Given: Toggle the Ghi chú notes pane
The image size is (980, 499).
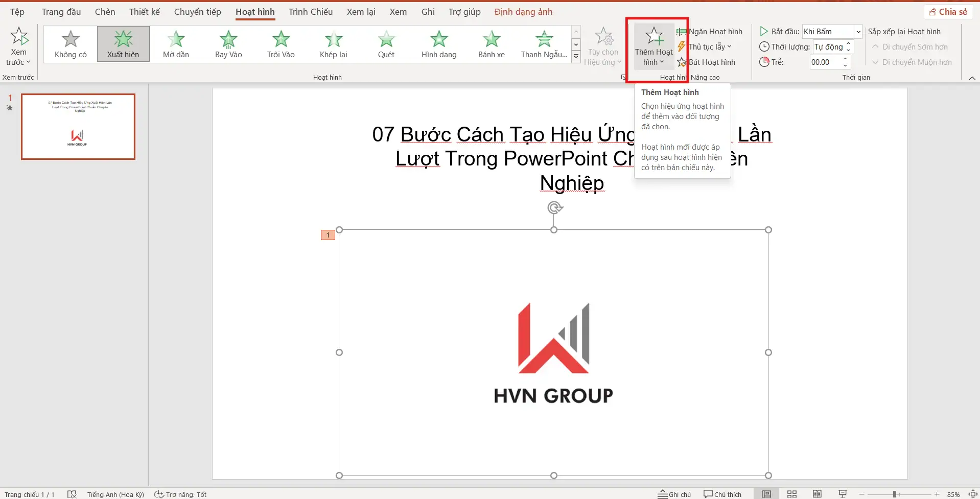Looking at the screenshot, I should tap(674, 494).
